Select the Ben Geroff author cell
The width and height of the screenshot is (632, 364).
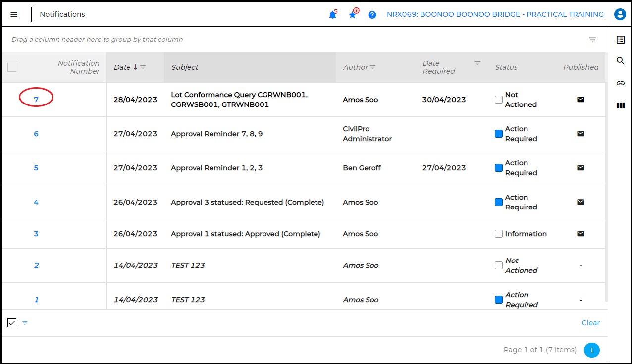click(x=362, y=168)
